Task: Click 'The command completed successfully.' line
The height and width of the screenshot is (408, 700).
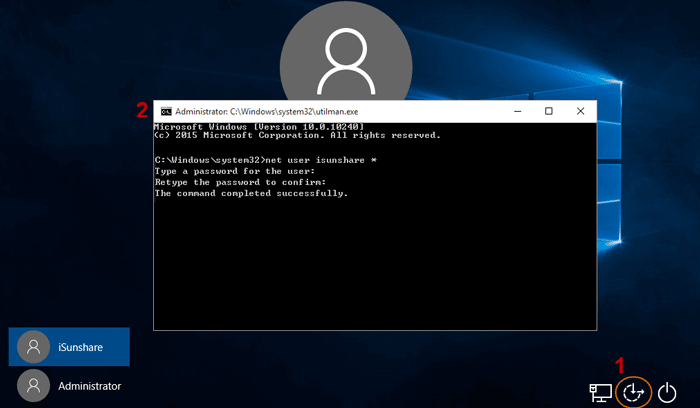Action: tap(251, 193)
